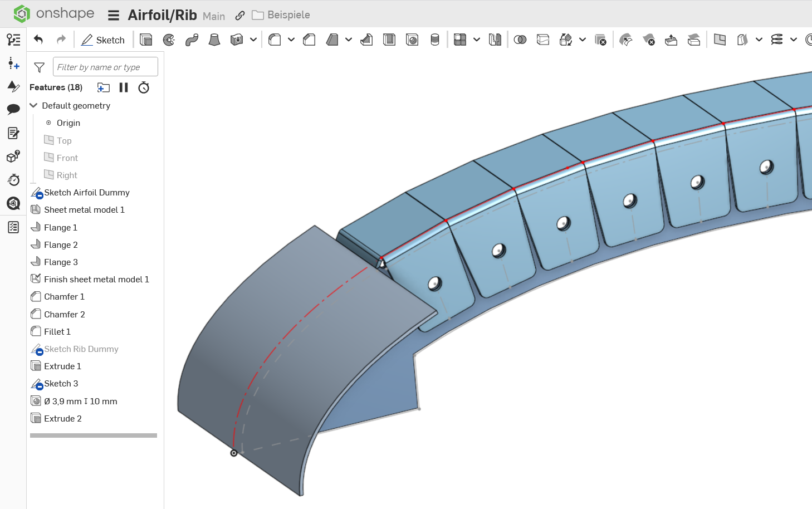812x509 pixels.
Task: Select the Revolve tool
Action: coord(169,40)
